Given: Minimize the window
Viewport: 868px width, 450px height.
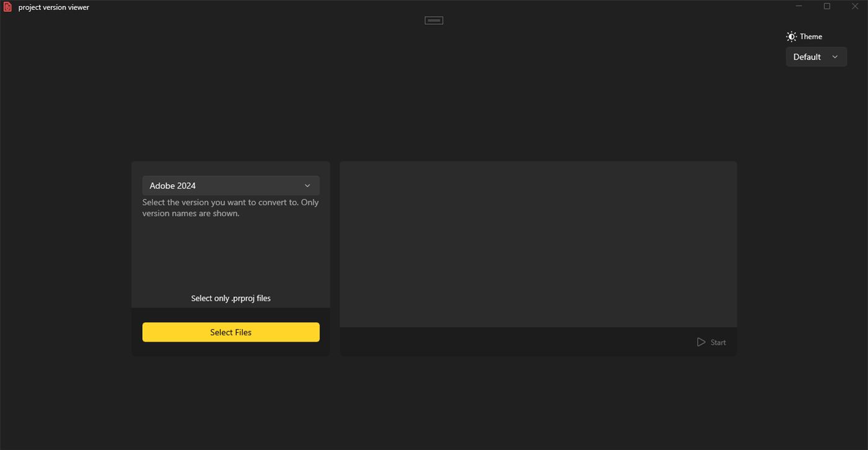Looking at the screenshot, I should click(799, 6).
